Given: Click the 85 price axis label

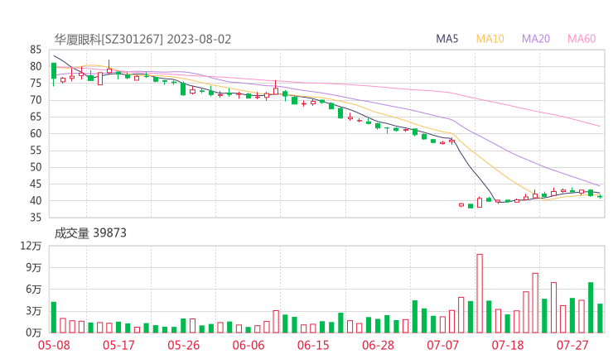Looking at the screenshot, I should [35, 50].
